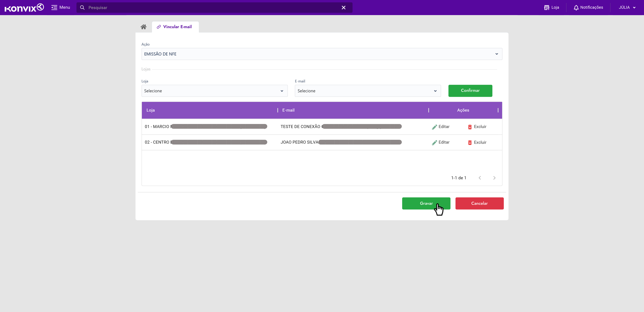This screenshot has height=312, width=644.
Task: Open the Ação dropdown
Action: coord(322,54)
